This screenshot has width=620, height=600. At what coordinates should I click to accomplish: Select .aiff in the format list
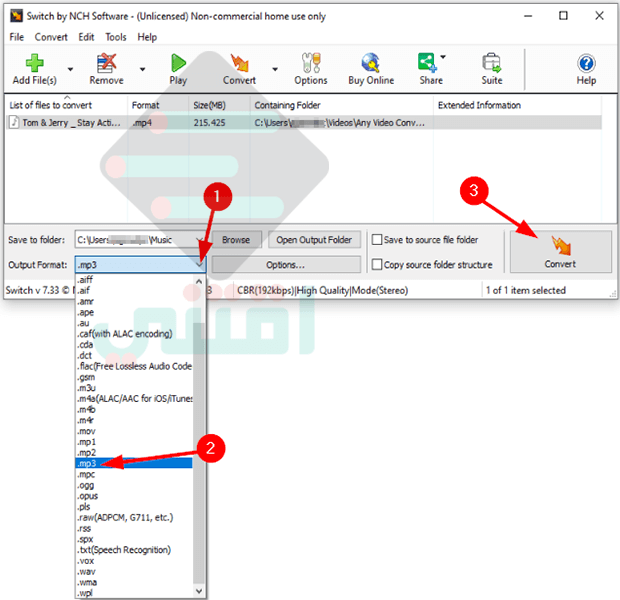(x=134, y=280)
